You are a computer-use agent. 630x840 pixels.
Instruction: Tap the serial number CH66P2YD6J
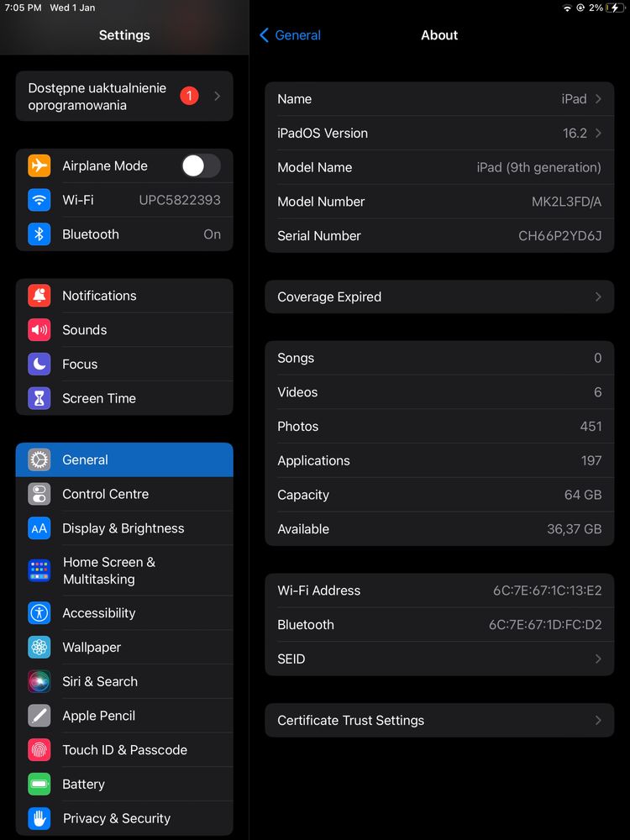[x=559, y=236]
